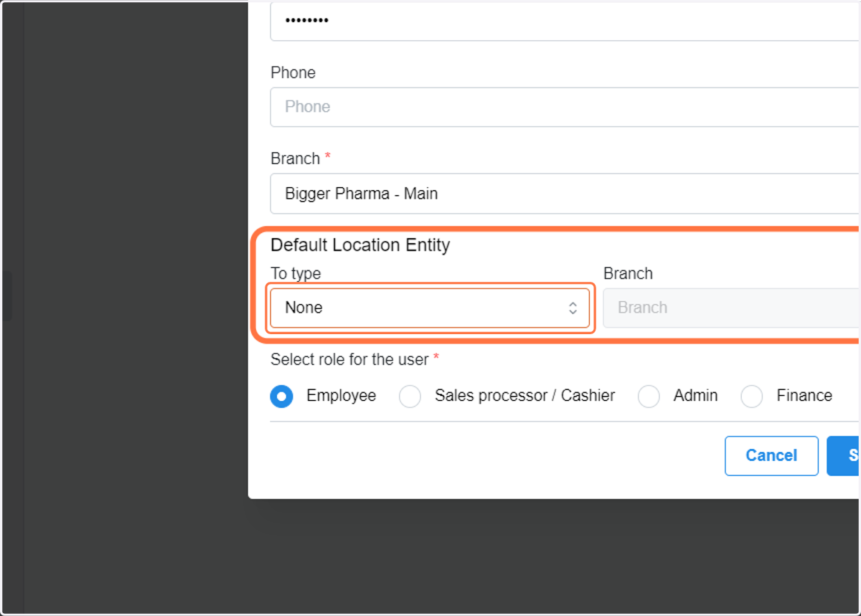Click the Branch label with red asterisk
861x616 pixels.
coord(301,158)
